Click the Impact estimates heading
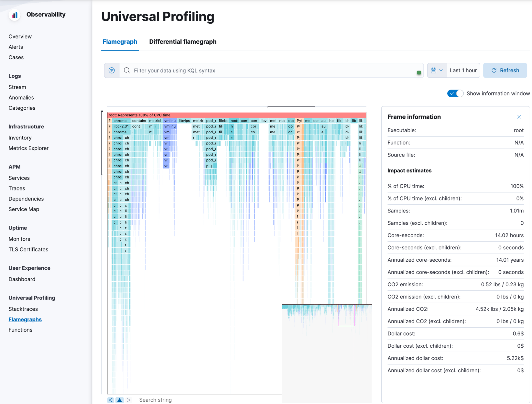This screenshot has height=404, width=532. 409,171
